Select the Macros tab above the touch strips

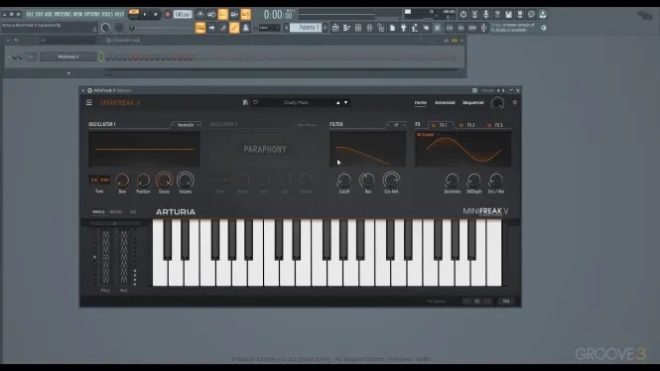[x=115, y=212]
